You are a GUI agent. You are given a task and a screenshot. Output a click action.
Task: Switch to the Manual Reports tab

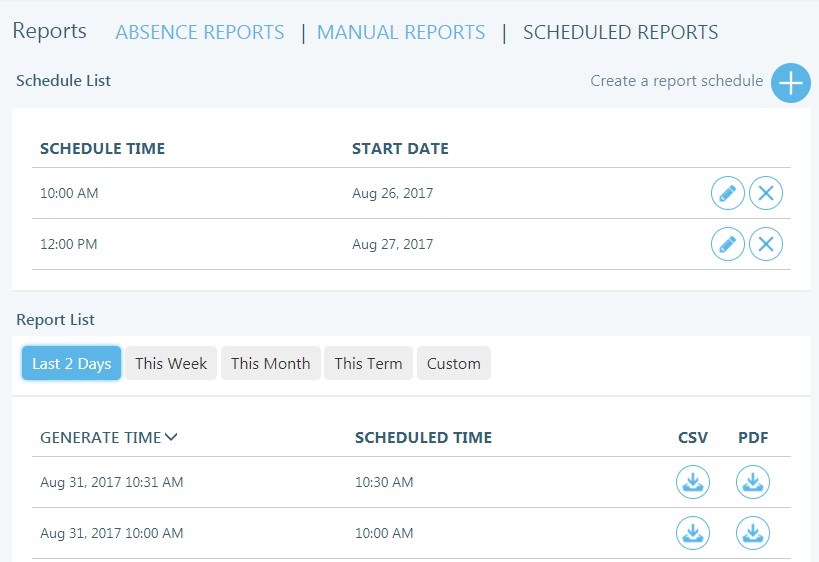pyautogui.click(x=401, y=32)
